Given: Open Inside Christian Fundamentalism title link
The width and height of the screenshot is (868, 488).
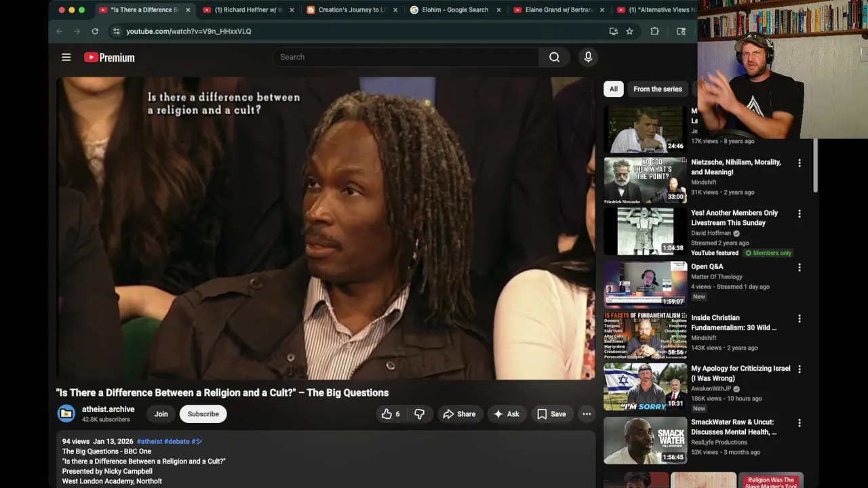Looking at the screenshot, I should [734, 323].
